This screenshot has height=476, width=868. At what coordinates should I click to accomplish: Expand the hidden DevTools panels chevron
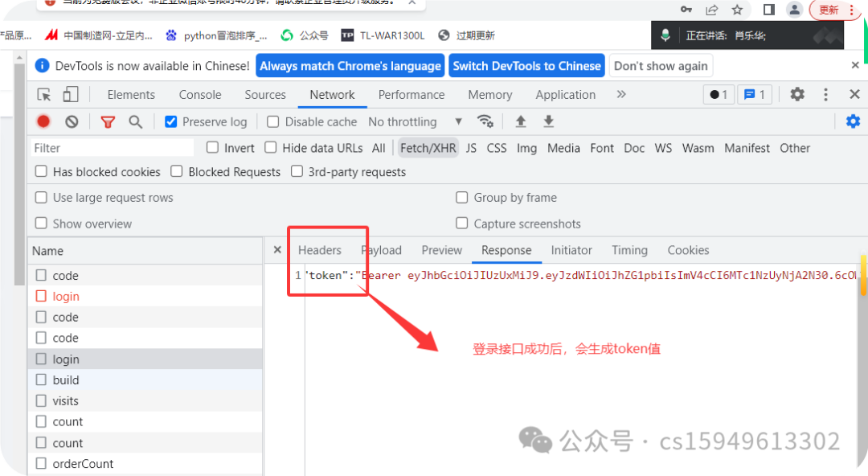[620, 94]
